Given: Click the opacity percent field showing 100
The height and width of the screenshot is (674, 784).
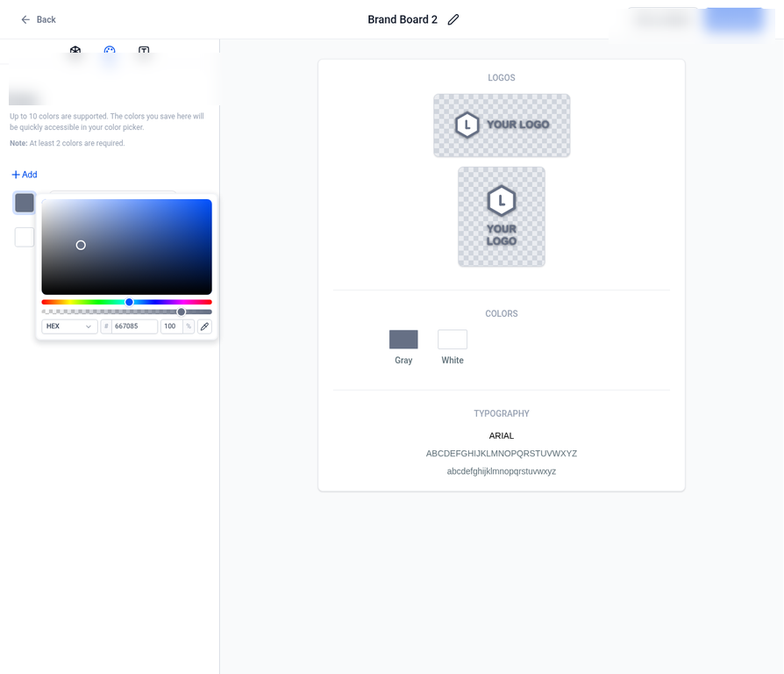Looking at the screenshot, I should point(172,326).
